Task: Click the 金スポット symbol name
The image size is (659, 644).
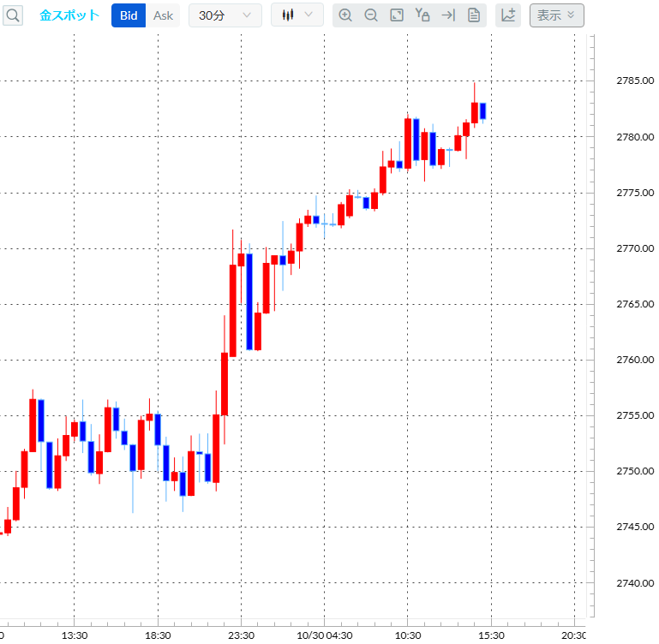Action: (69, 15)
